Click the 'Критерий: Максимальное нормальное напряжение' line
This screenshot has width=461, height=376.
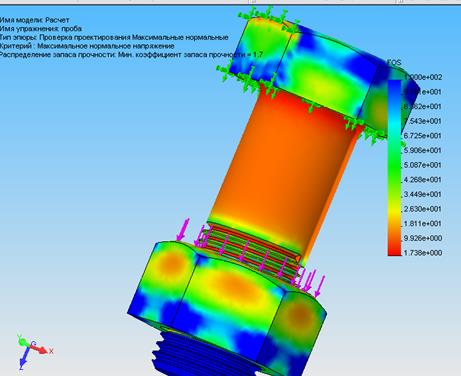pos(87,46)
